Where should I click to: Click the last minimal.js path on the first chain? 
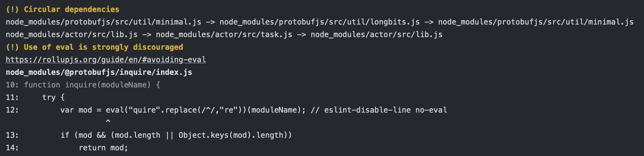pyautogui.click(x=536, y=22)
